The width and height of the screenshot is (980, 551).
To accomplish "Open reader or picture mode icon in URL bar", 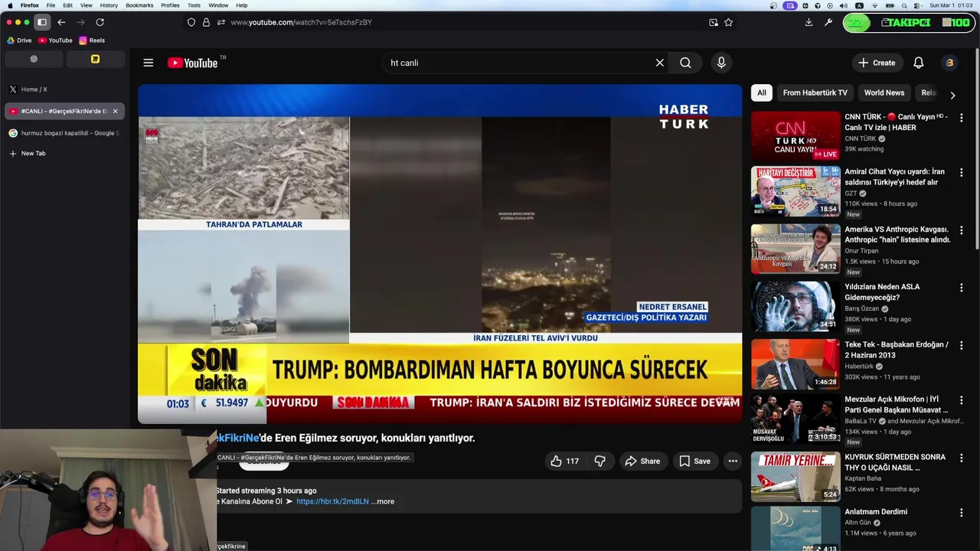I will point(714,22).
